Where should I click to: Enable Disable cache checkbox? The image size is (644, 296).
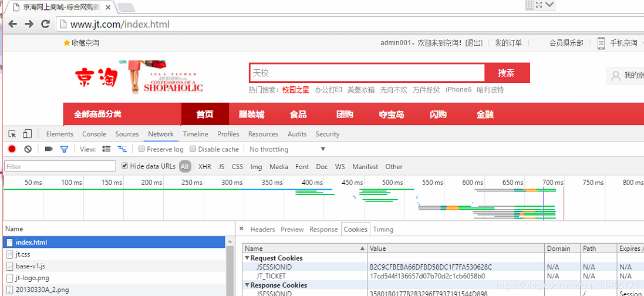coord(193,149)
